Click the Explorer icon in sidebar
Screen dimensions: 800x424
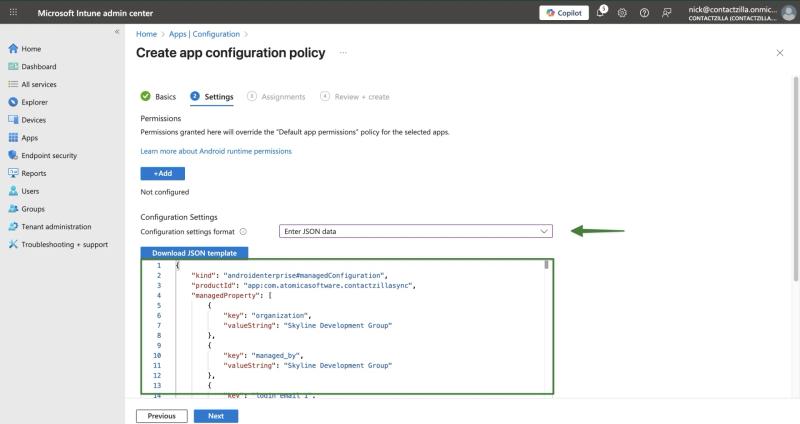(x=13, y=102)
